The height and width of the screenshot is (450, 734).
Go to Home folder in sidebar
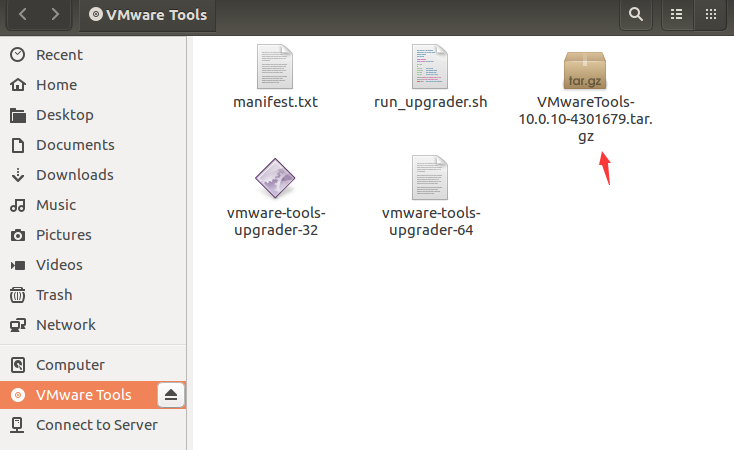coord(93,85)
